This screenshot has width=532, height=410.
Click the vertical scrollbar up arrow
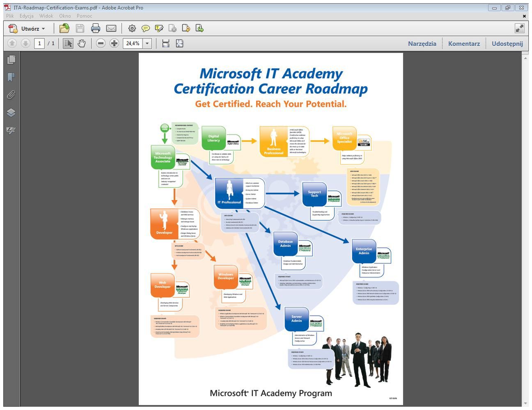525,58
